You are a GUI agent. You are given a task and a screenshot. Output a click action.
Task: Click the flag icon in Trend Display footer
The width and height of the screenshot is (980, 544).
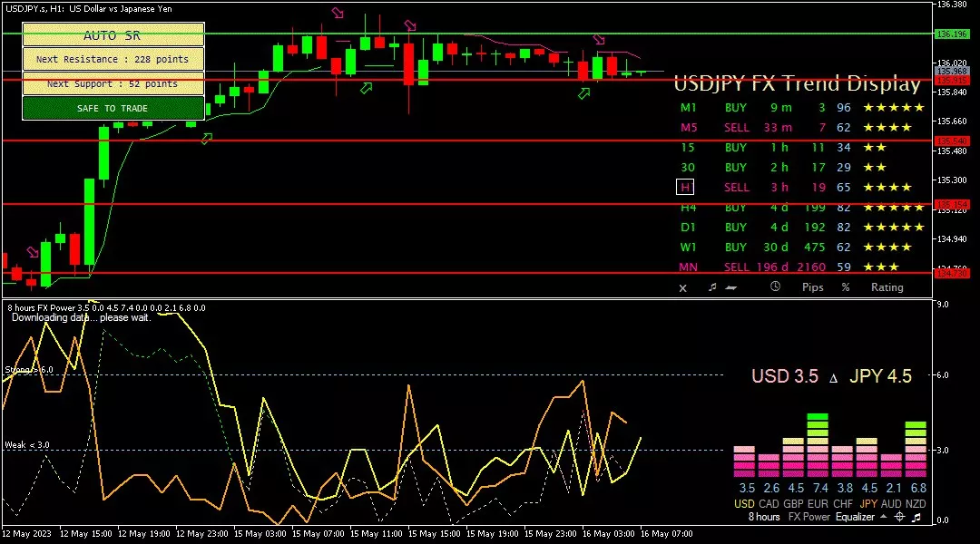[x=731, y=287]
